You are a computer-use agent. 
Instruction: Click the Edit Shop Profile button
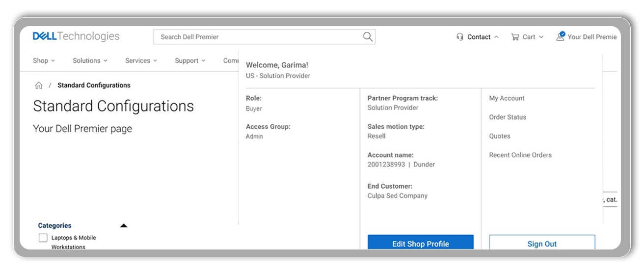(x=420, y=243)
